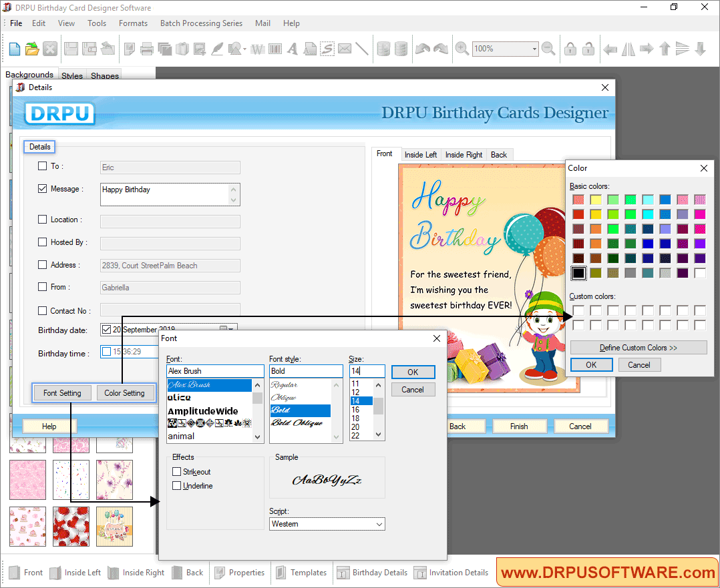Click the undo arrow icon
This screenshot has height=588, width=720.
point(422,49)
